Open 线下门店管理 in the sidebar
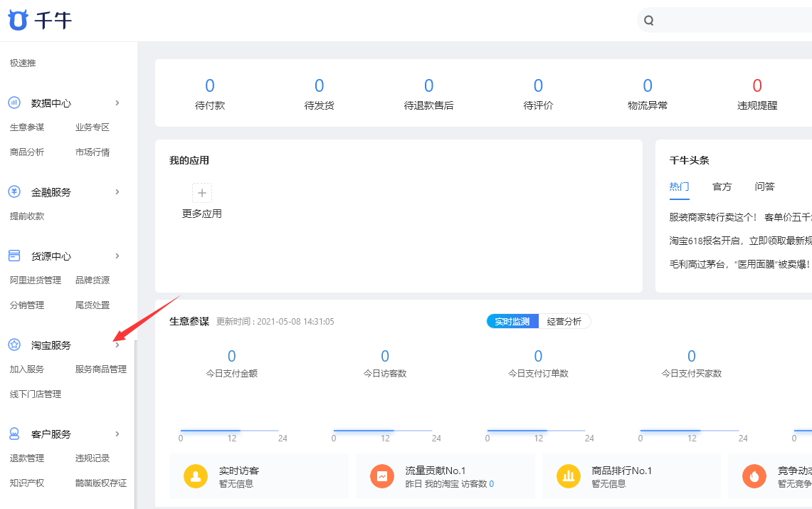This screenshot has width=812, height=509. coord(35,394)
